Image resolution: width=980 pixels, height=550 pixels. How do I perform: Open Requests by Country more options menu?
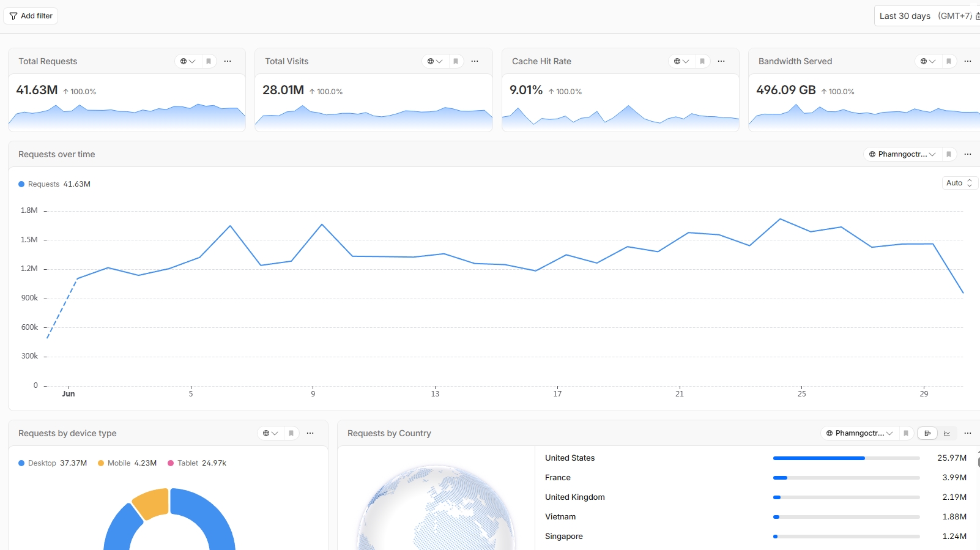pos(968,433)
